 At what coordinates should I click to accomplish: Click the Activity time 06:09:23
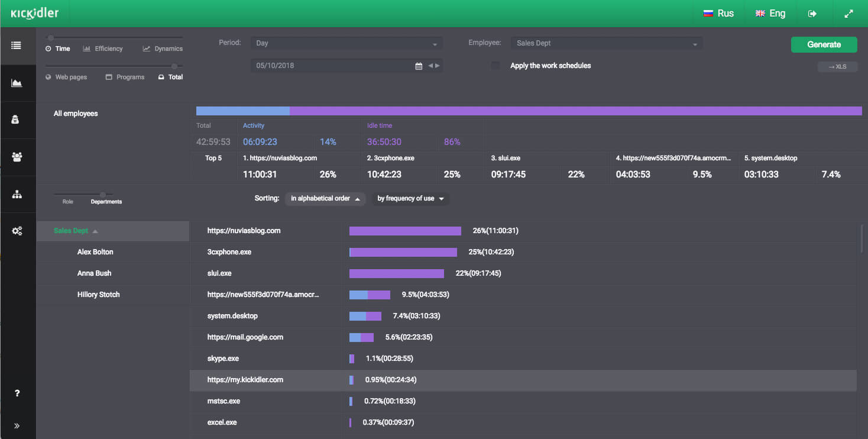260,142
